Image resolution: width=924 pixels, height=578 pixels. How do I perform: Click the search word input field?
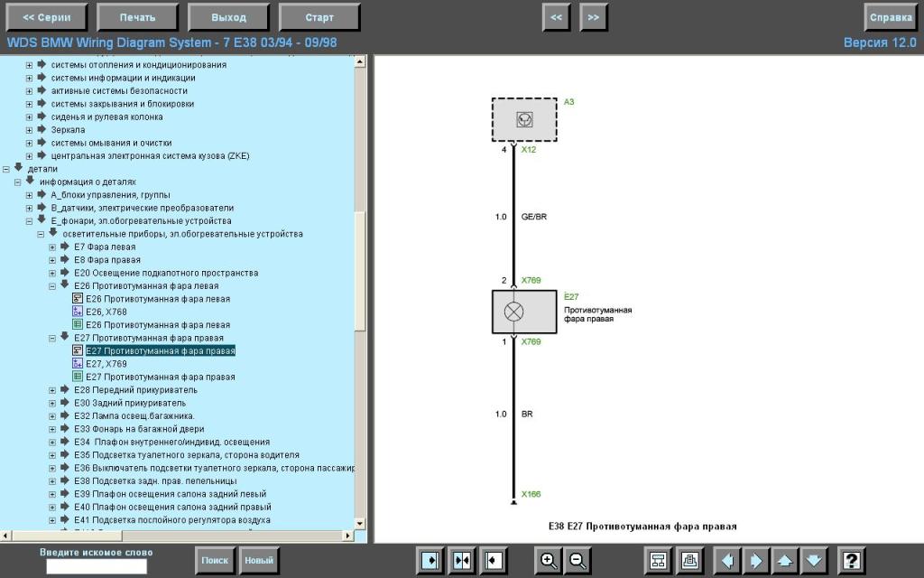97,566
